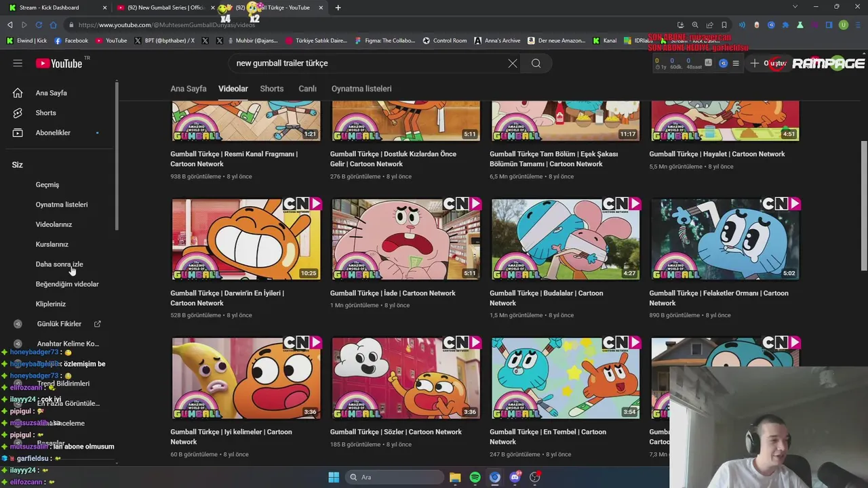Screen dimensions: 868x488
Task: Switch to Stream - Kick Dashboard tab
Action: tap(57, 7)
